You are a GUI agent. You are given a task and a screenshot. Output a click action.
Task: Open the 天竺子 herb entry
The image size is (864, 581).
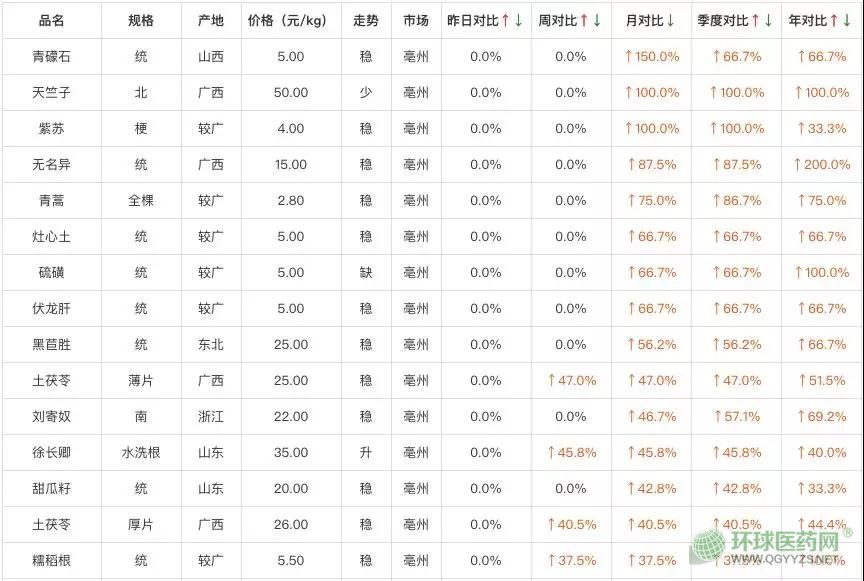coord(51,93)
